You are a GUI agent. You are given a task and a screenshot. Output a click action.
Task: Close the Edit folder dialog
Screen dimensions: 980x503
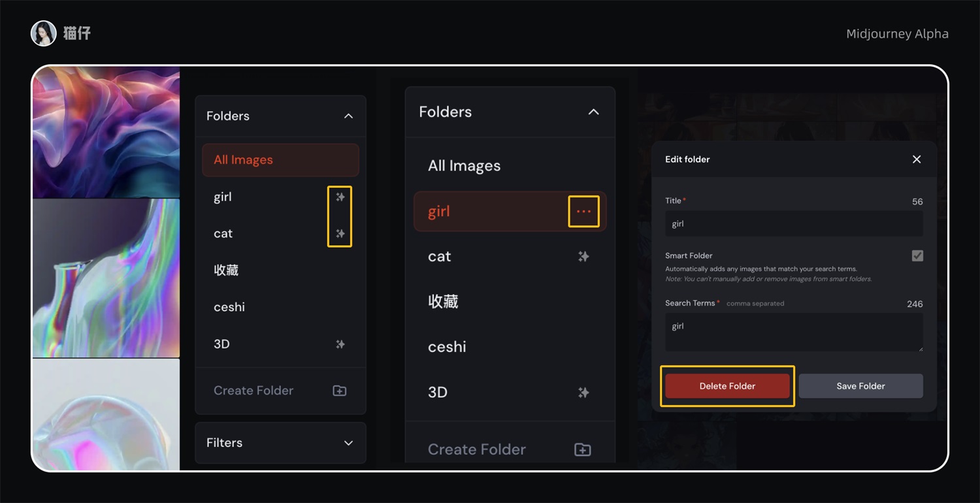pyautogui.click(x=917, y=159)
